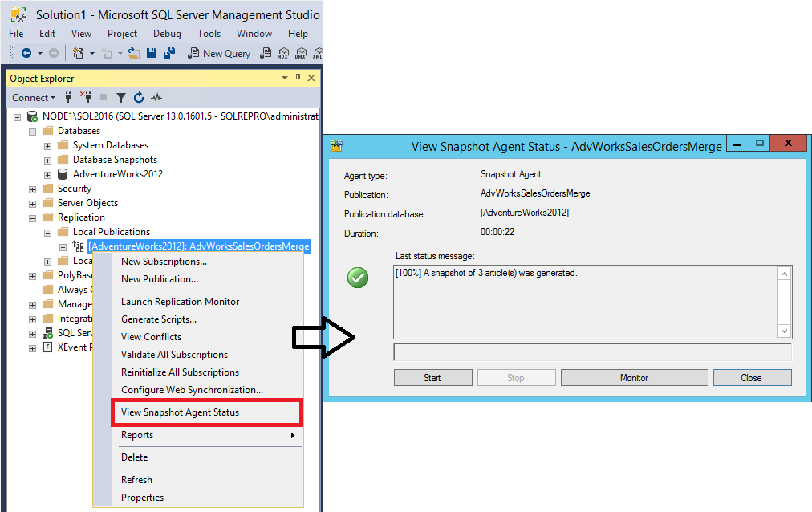The width and height of the screenshot is (812, 512).
Task: Click the Navigate Backward arrow icon
Action: [x=27, y=52]
